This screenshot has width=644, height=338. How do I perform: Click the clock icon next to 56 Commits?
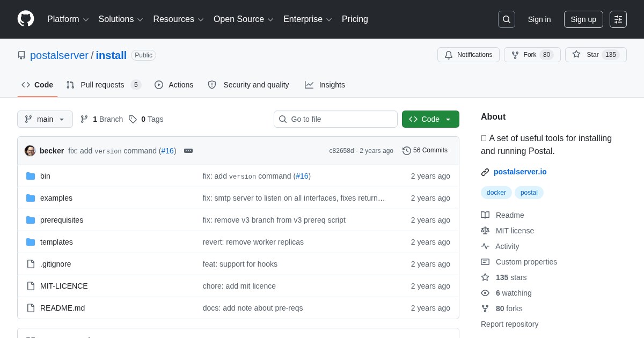[x=407, y=151]
